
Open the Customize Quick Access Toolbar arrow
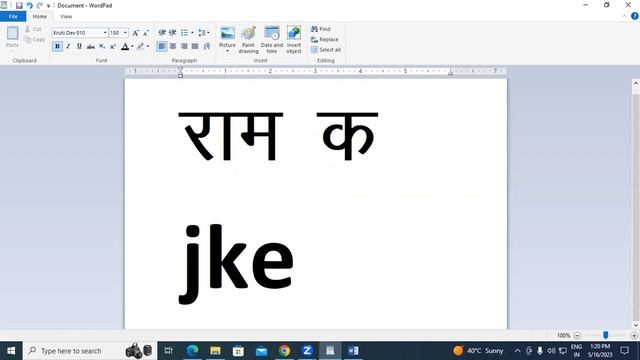click(48, 6)
